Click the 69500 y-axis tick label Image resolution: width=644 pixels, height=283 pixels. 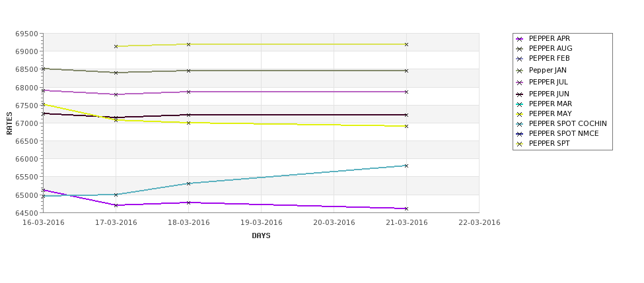click(x=27, y=34)
